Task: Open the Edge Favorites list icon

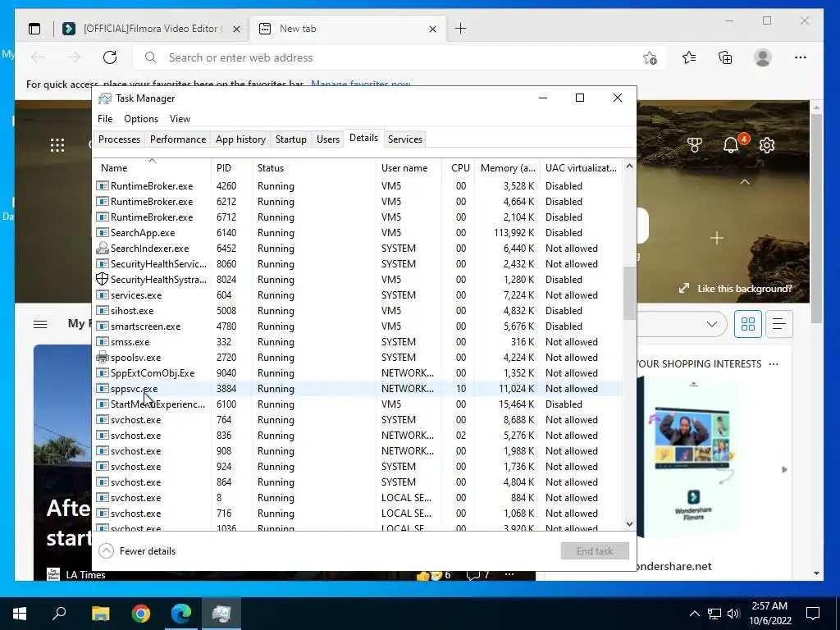Action: coord(689,57)
